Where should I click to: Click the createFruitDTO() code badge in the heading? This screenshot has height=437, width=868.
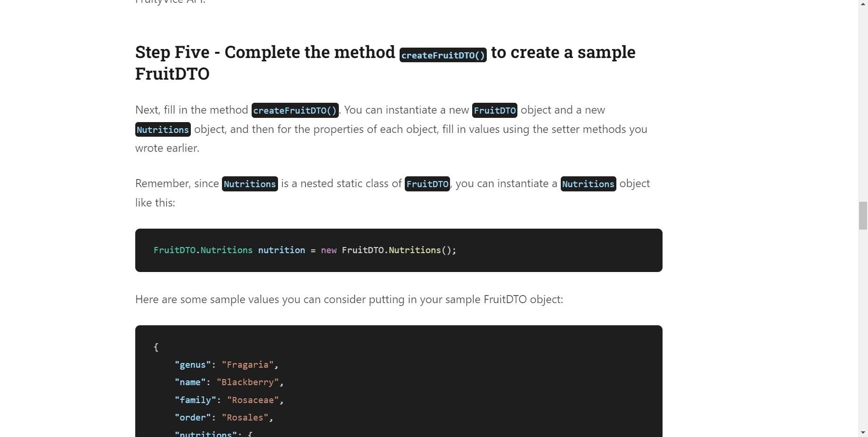(x=442, y=55)
